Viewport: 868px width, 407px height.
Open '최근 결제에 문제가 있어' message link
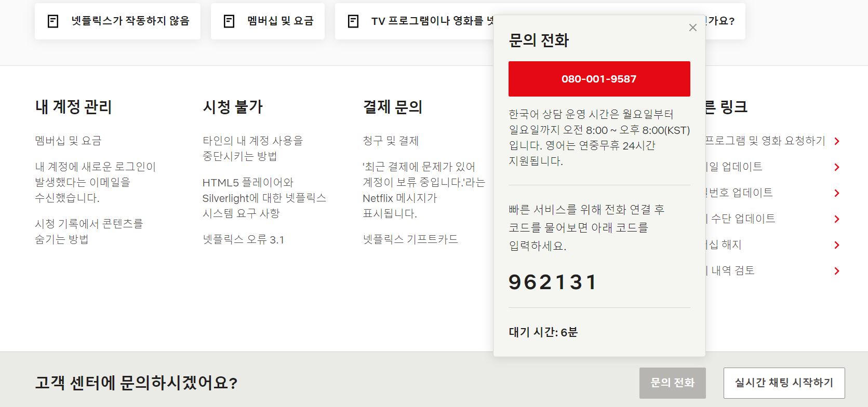point(424,190)
